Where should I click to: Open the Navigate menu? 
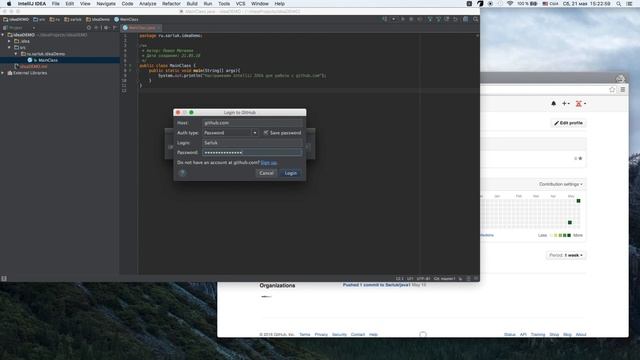pyautogui.click(x=106, y=4)
